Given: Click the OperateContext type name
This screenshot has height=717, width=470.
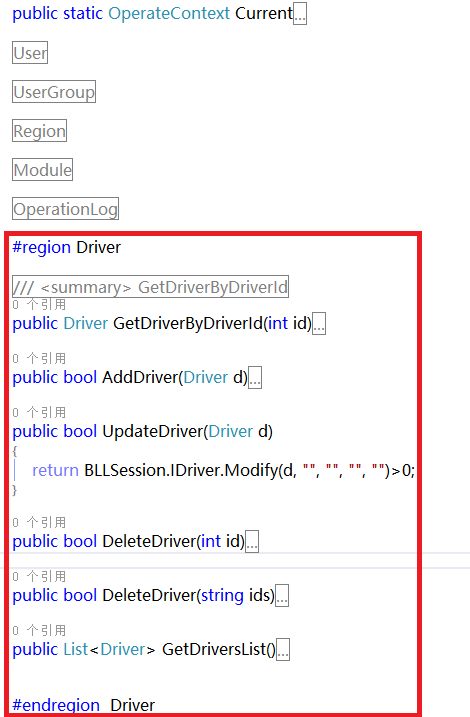Looking at the screenshot, I should pyautogui.click(x=169, y=14).
